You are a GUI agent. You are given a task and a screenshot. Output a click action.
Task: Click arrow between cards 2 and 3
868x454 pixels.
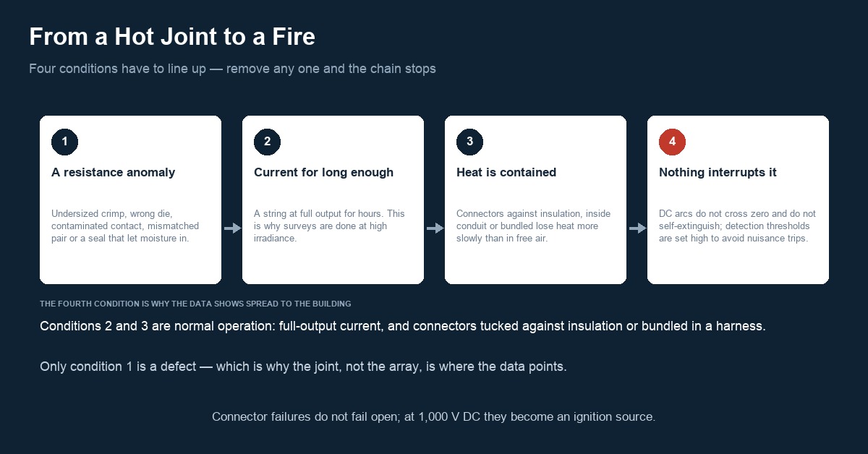pyautogui.click(x=435, y=228)
